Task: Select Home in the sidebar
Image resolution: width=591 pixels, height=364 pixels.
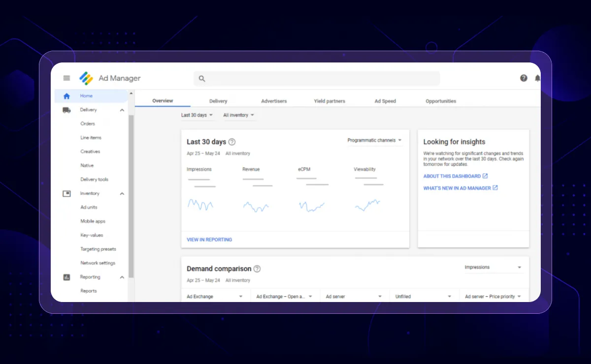Action: (x=91, y=96)
